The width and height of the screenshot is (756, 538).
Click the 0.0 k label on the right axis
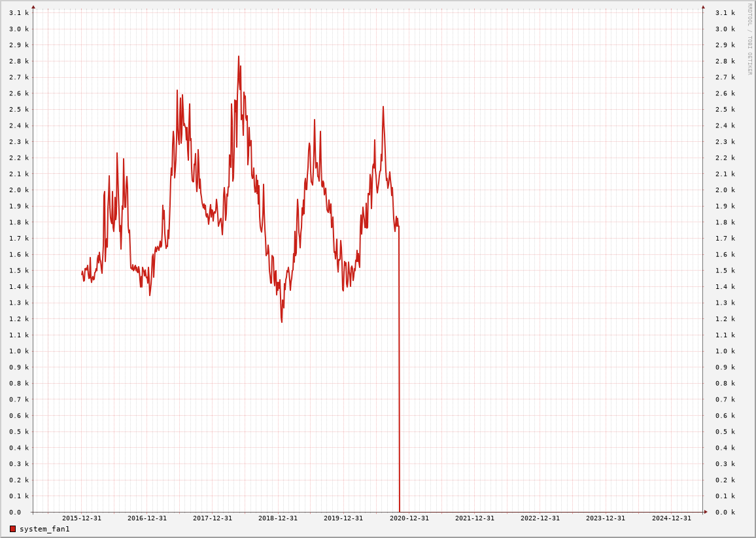point(725,513)
